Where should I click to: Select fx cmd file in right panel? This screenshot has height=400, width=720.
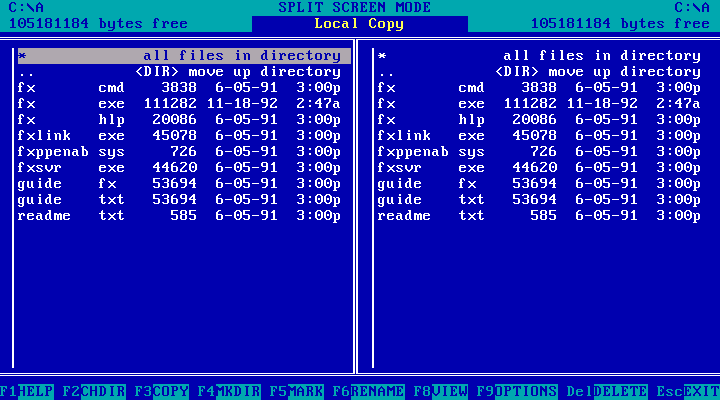click(540, 88)
